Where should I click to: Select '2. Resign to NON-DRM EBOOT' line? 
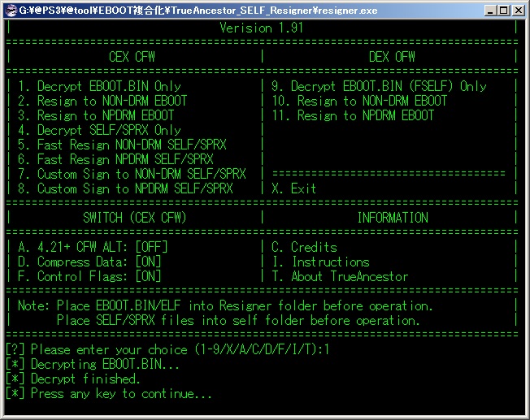pos(102,101)
